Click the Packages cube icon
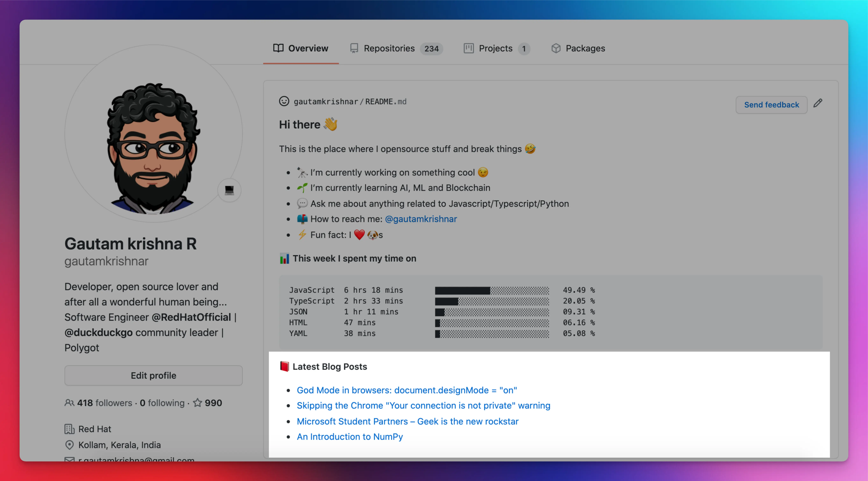This screenshot has height=481, width=868. [x=556, y=49]
